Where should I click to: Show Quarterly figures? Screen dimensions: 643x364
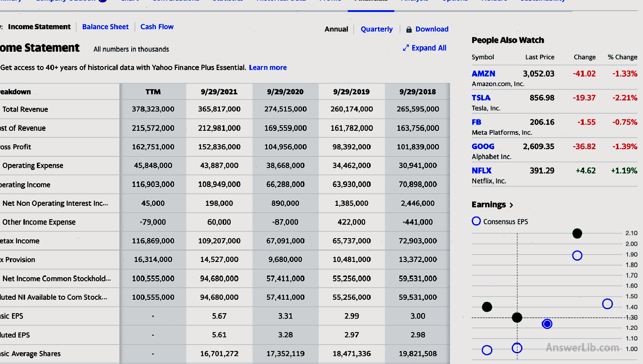(377, 29)
